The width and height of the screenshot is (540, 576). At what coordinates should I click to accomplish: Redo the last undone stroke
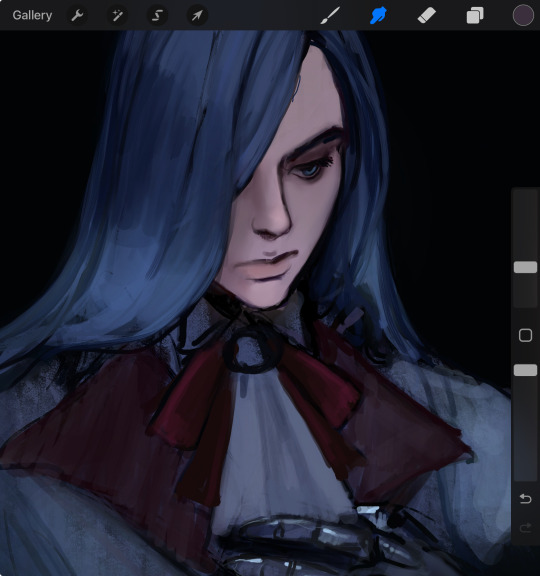[525, 528]
